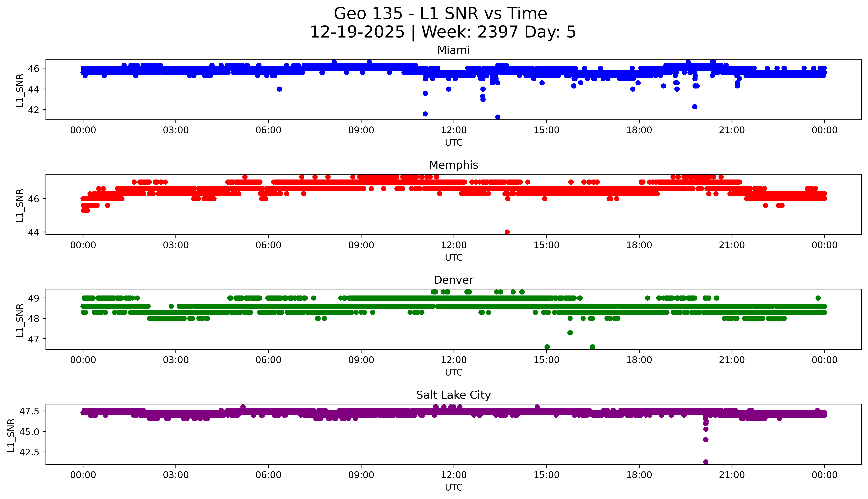Click the lone red Memphis outlier at 44
Screen dimensions: 868x499
point(507,232)
